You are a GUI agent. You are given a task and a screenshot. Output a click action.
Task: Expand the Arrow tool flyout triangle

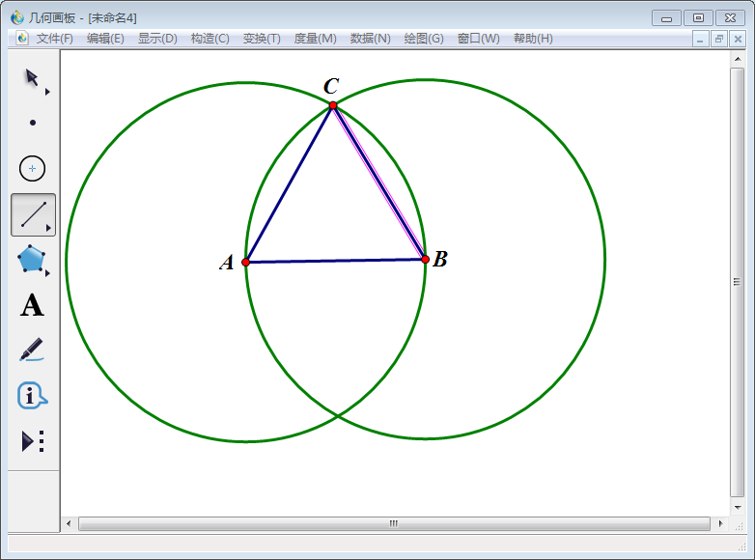pyautogui.click(x=47, y=92)
